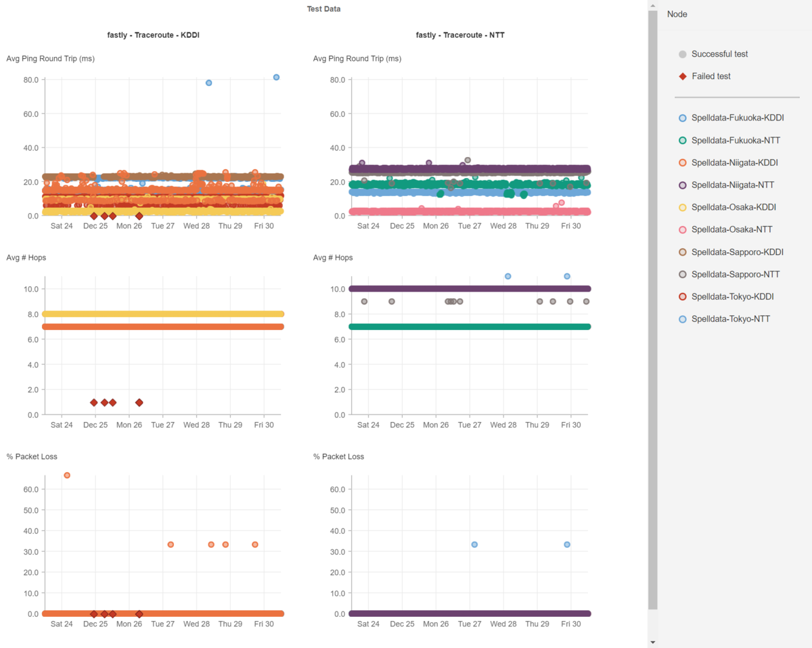The width and height of the screenshot is (812, 648).
Task: Select the blue 33% loss point near Fri 30, NTT
Action: click(567, 545)
